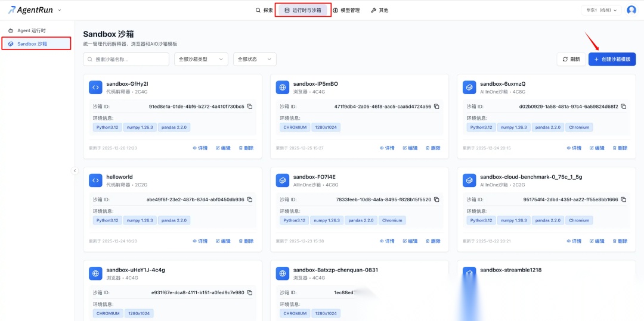Click 编辑 for sandbox-FO7I4E
644x321 pixels.
pyautogui.click(x=410, y=241)
